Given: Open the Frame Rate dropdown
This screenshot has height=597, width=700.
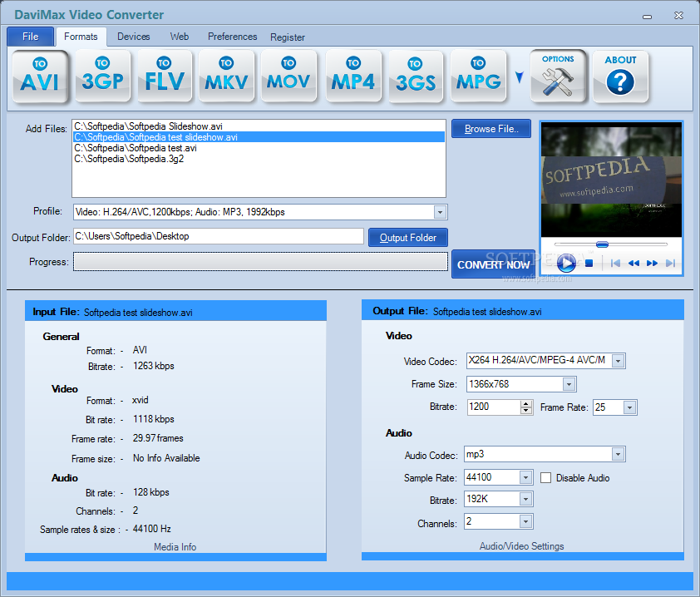Looking at the screenshot, I should coord(629,407).
